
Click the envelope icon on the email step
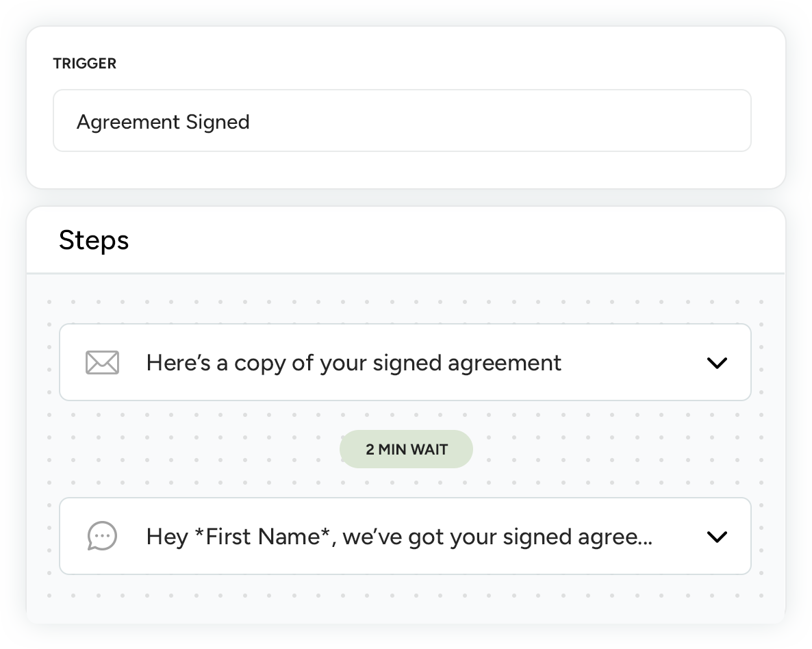click(x=102, y=363)
